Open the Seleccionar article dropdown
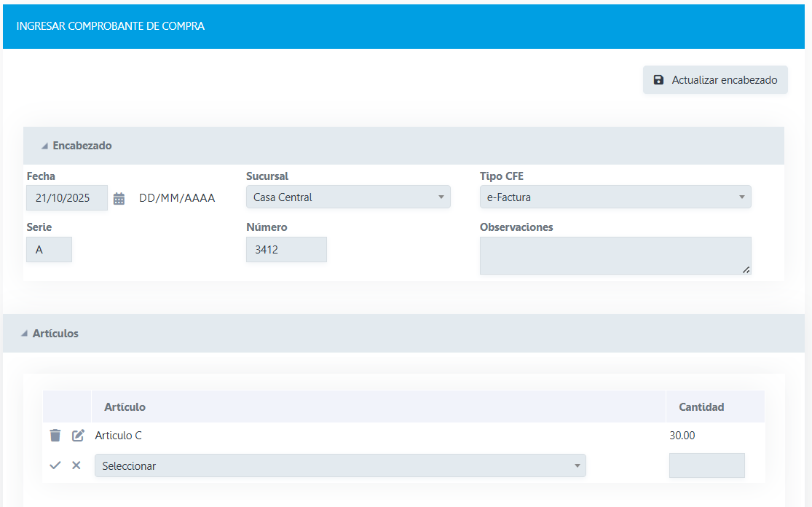This screenshot has width=812, height=507. [340, 465]
